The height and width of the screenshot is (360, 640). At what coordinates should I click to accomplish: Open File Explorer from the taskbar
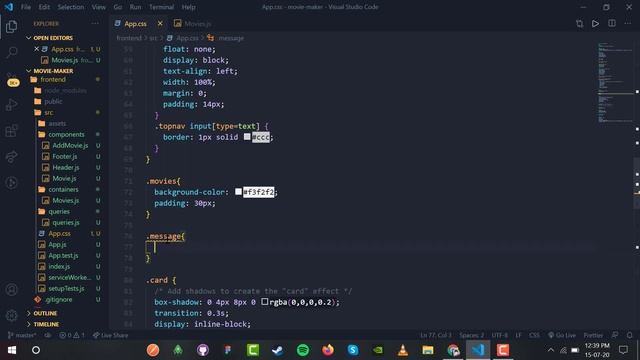[x=428, y=350]
